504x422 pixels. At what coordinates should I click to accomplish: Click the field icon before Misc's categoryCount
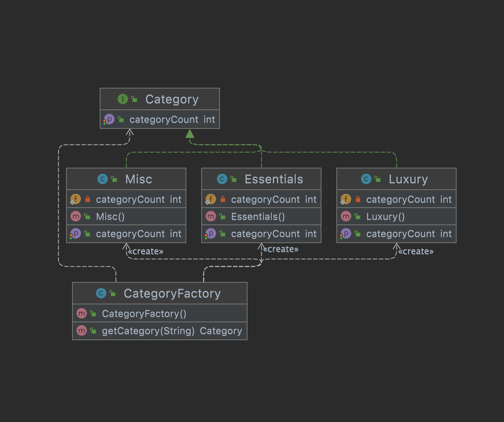click(76, 199)
